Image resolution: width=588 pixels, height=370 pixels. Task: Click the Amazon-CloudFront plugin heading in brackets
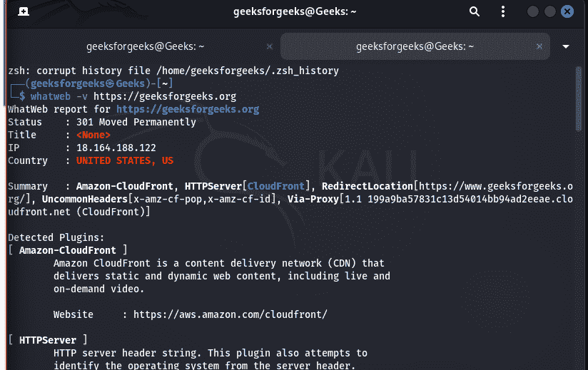(68, 250)
